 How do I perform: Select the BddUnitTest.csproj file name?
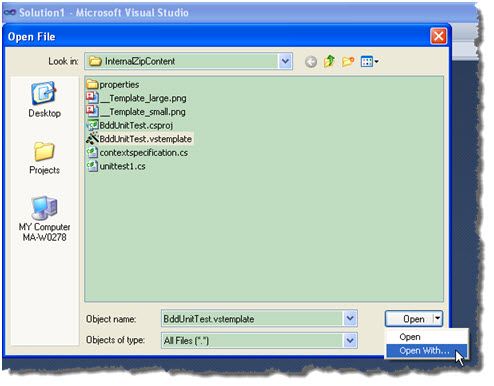pyautogui.click(x=136, y=126)
